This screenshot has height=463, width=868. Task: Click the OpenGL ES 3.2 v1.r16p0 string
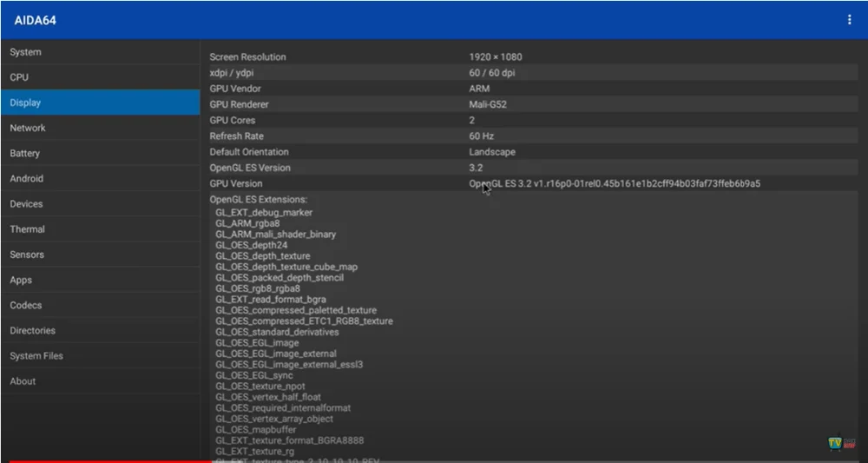coord(615,183)
